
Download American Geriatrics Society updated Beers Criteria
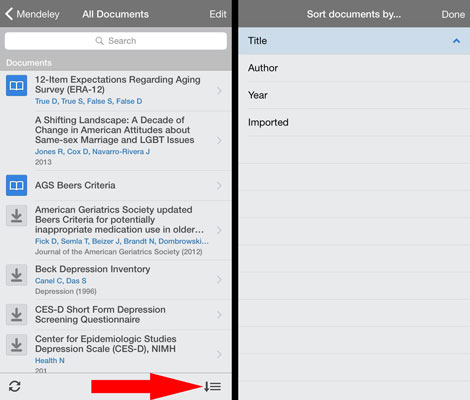coord(16,216)
